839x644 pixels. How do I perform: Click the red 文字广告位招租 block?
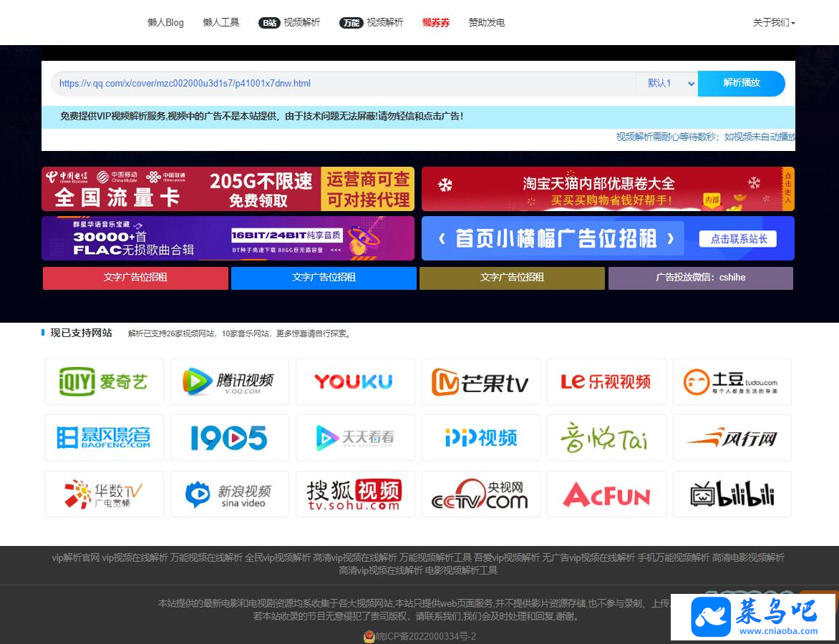coord(135,278)
